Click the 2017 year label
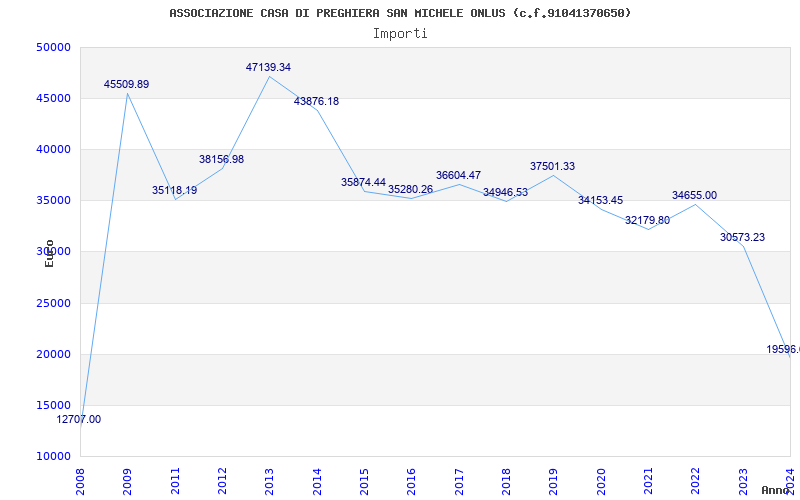 (x=459, y=481)
